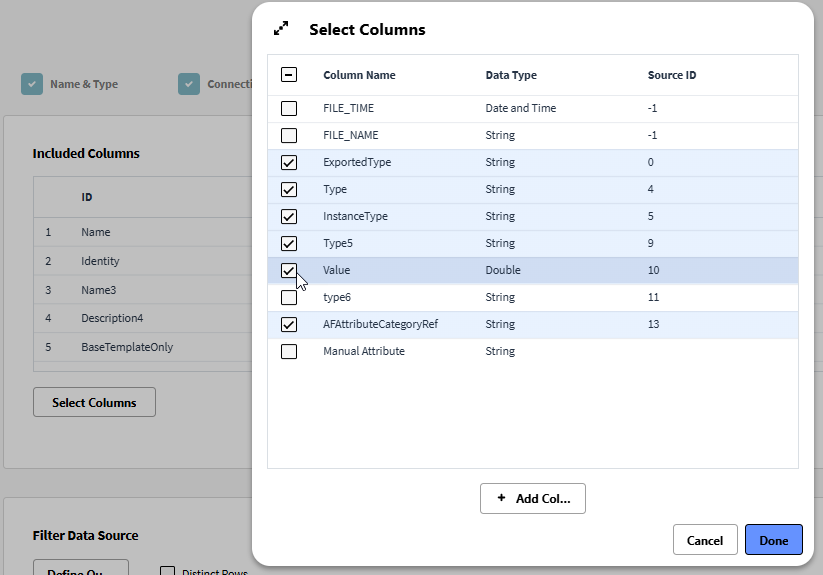Uncheck the AFAttributeCategoryRef checkbox
This screenshot has width=823, height=575.
(289, 324)
